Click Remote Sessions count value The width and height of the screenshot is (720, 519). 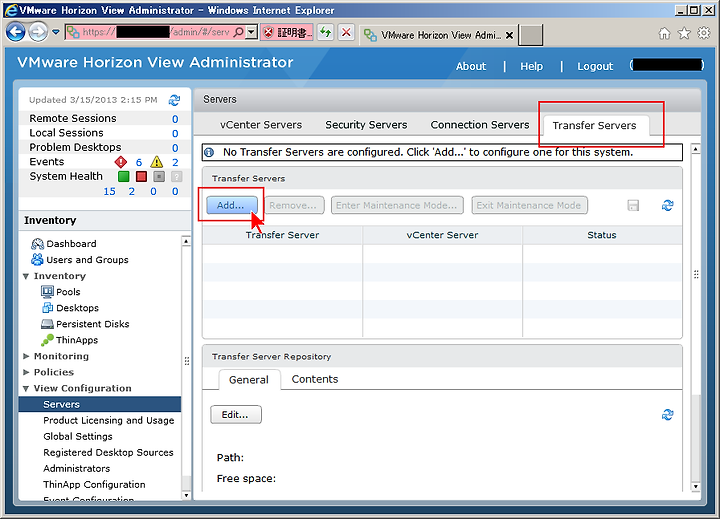(x=175, y=119)
